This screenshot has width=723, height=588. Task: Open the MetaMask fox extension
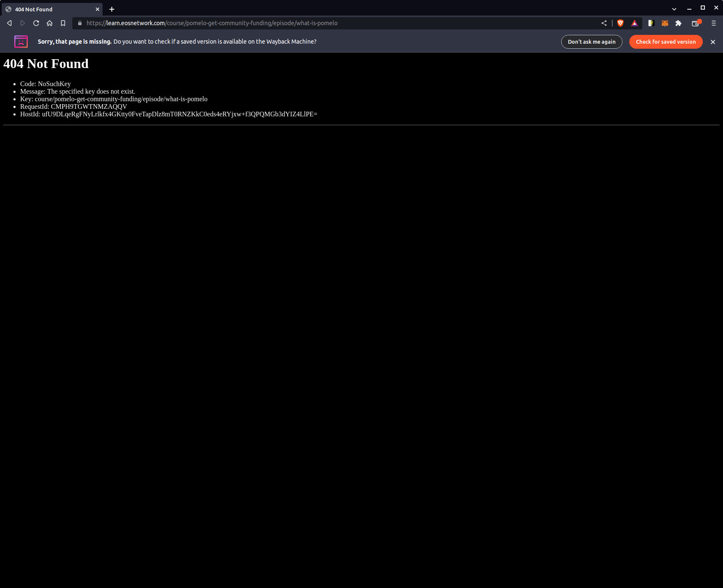point(665,23)
